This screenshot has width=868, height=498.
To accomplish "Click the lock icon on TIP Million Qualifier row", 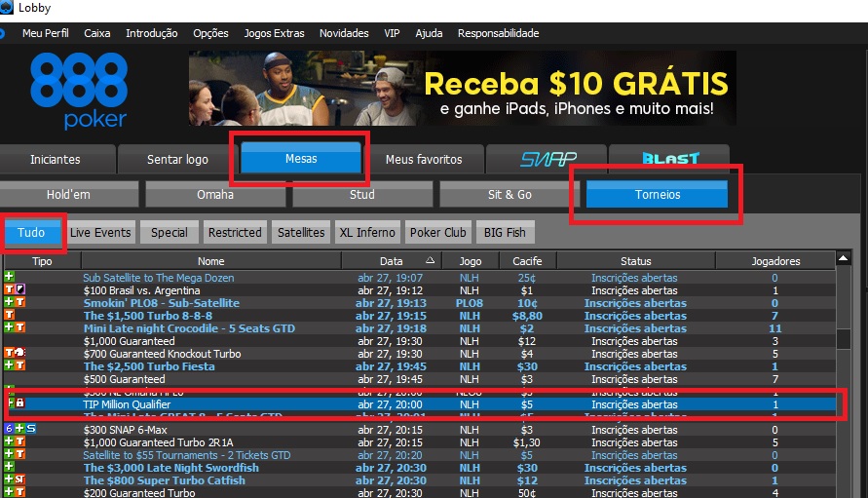I will pos(19,403).
